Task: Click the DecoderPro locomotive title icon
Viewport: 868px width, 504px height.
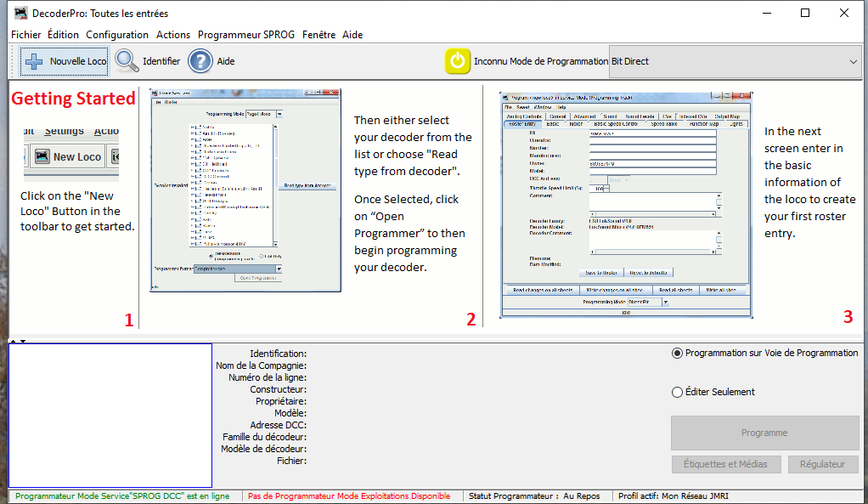Action: pyautogui.click(x=21, y=13)
